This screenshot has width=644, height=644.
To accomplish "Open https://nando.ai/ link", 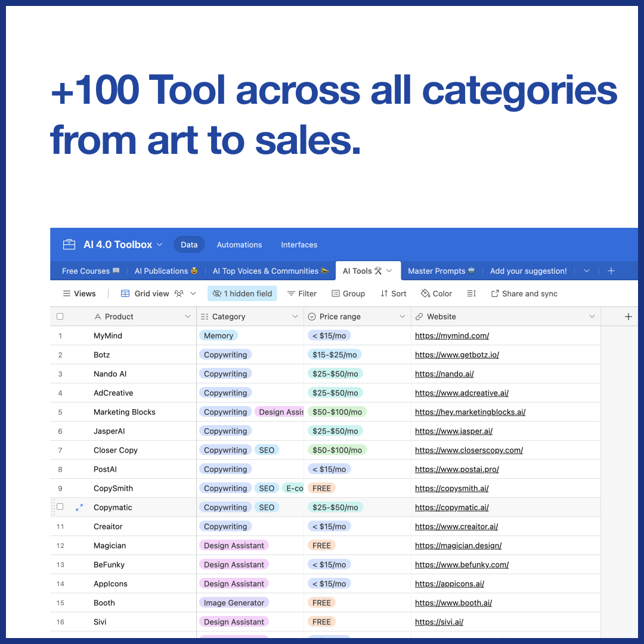I will click(444, 374).
